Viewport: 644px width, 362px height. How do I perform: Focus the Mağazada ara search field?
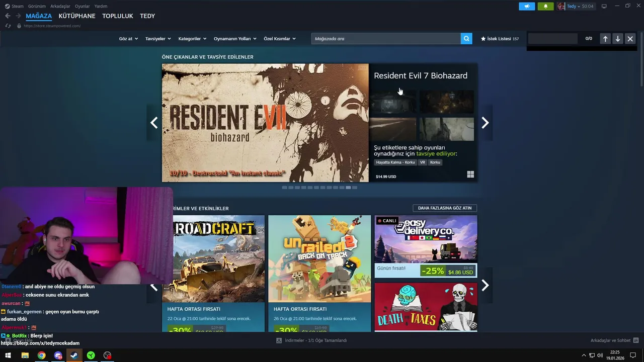(386, 38)
